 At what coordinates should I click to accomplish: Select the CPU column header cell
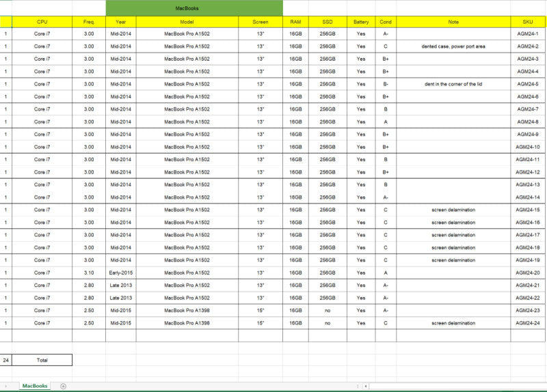click(42, 22)
